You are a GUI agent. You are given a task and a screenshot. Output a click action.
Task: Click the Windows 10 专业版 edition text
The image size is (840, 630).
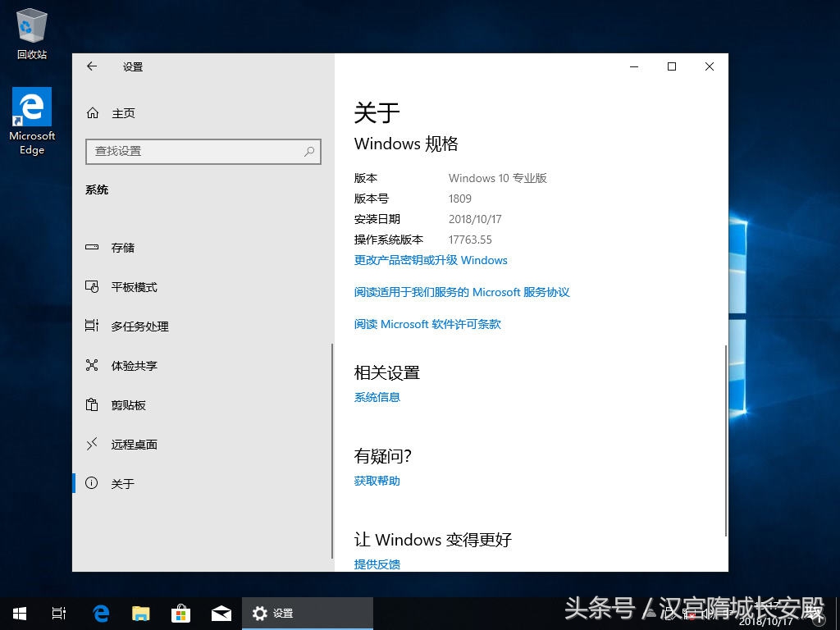pos(498,178)
